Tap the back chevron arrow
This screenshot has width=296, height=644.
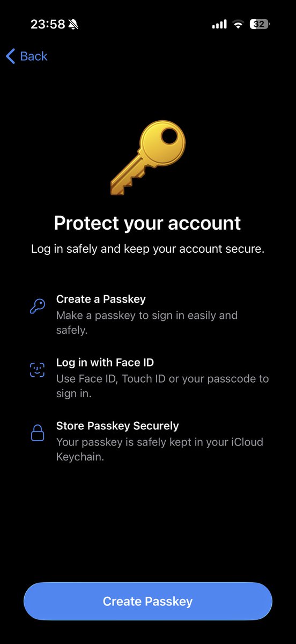(x=10, y=56)
